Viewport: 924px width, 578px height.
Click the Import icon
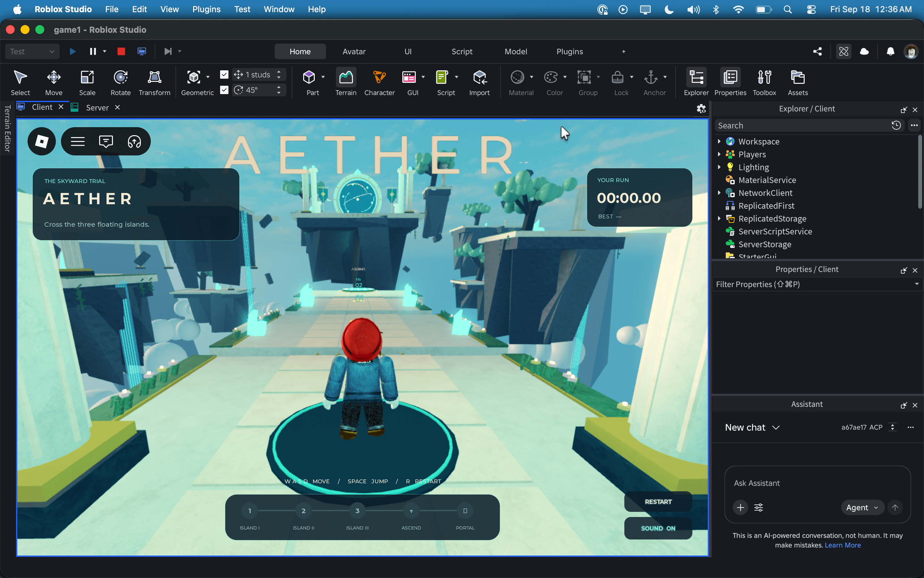pos(479,77)
